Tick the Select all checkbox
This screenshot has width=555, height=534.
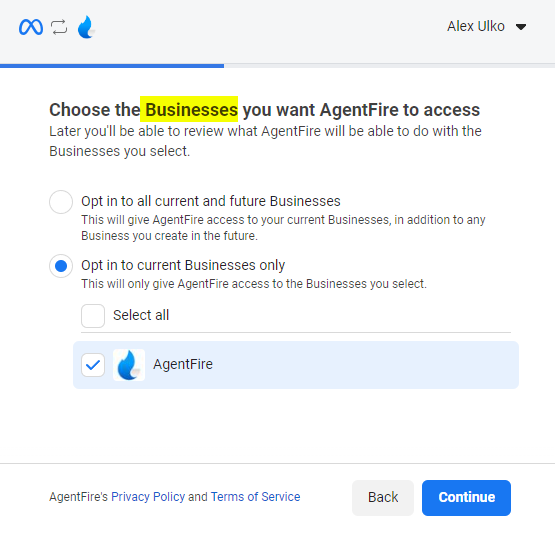coord(93,316)
